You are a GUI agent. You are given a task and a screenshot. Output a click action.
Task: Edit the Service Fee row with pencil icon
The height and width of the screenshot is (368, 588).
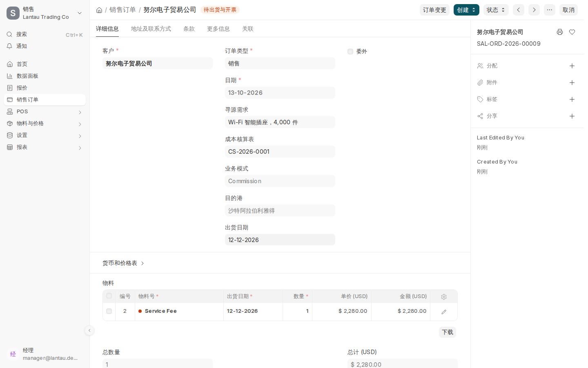(x=444, y=312)
